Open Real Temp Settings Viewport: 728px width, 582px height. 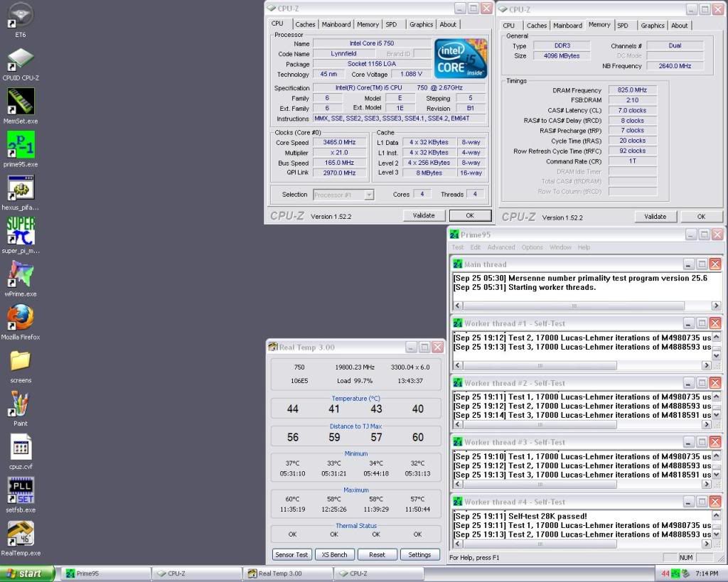pos(419,554)
